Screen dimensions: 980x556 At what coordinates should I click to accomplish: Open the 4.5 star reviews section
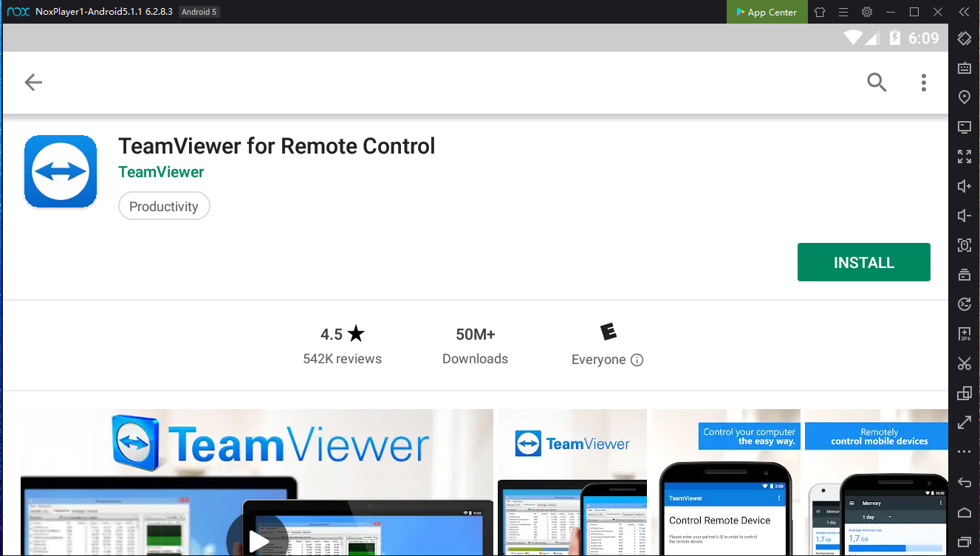[343, 346]
